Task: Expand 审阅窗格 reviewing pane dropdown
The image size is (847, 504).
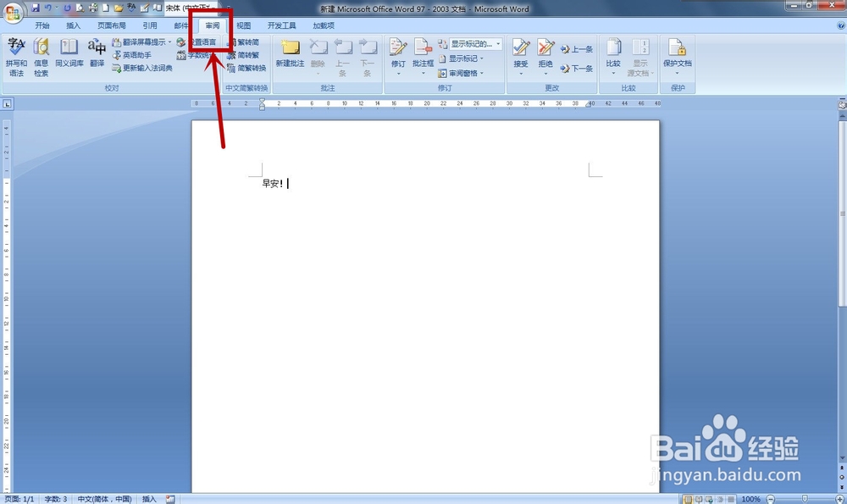Action: coord(461,73)
